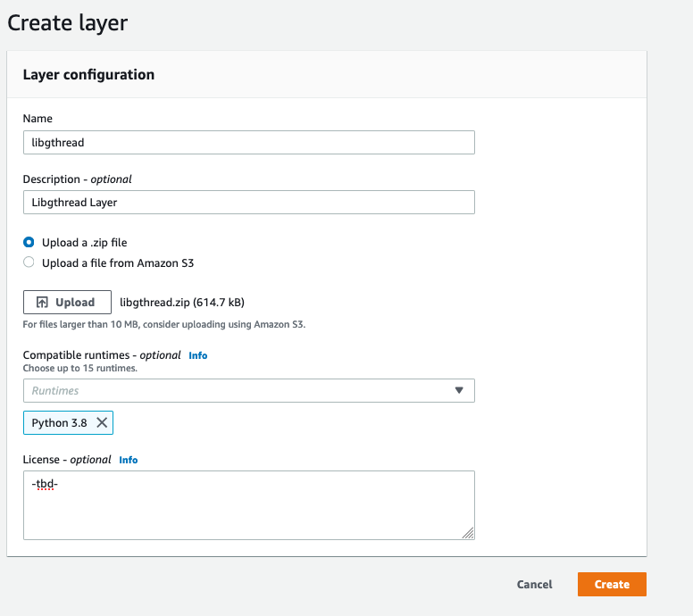Click the Layer configuration heading

(x=88, y=75)
